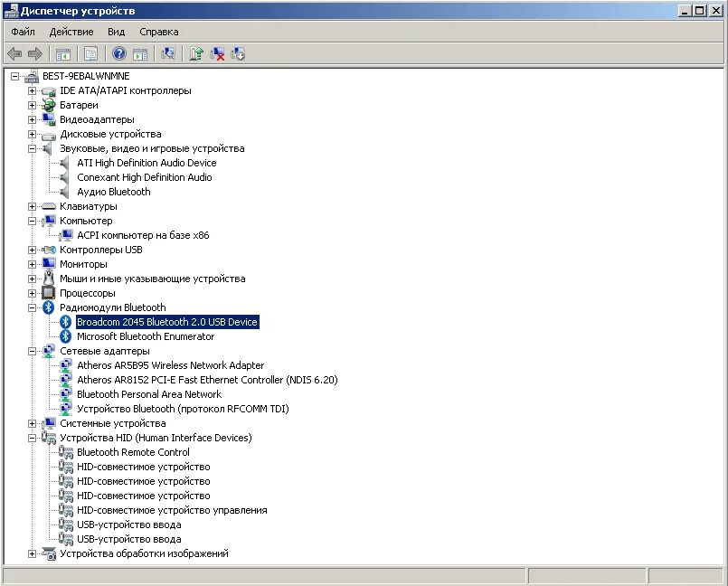728x586 pixels.
Task: Click Bluetooth icon of Microsoft Bluetooth Enumerator
Action: click(66, 336)
